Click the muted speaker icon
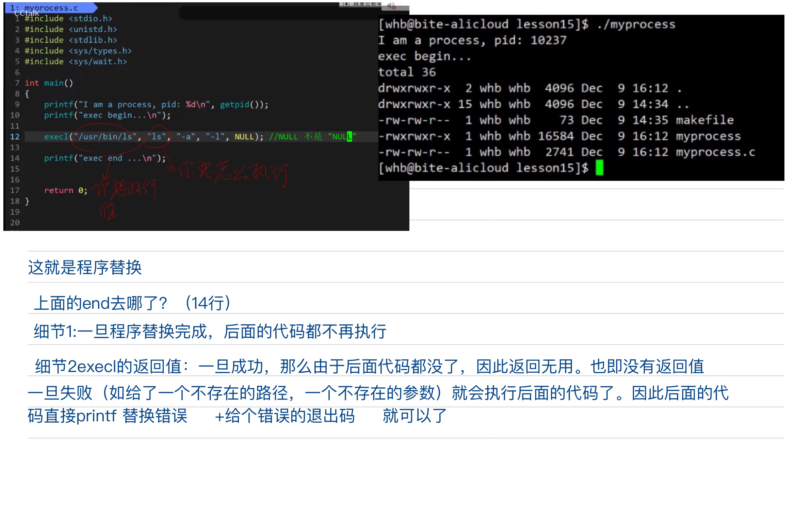812x507 pixels. pyautogui.click(x=392, y=5)
